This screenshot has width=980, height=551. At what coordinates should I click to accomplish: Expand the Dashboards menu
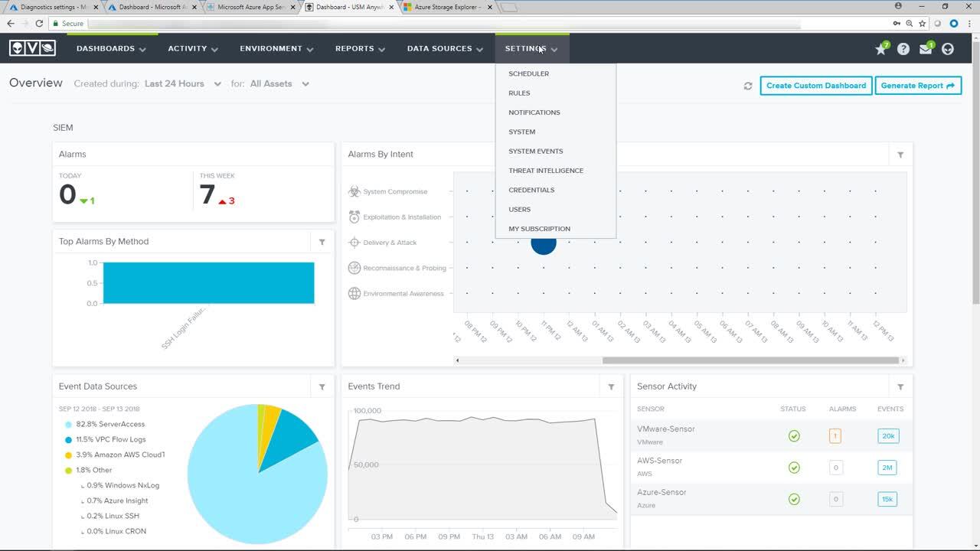click(111, 48)
